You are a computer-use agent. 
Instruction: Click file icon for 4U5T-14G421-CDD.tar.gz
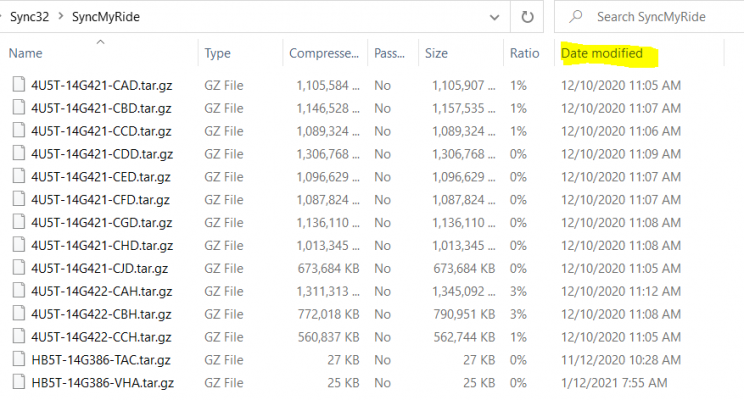19,153
